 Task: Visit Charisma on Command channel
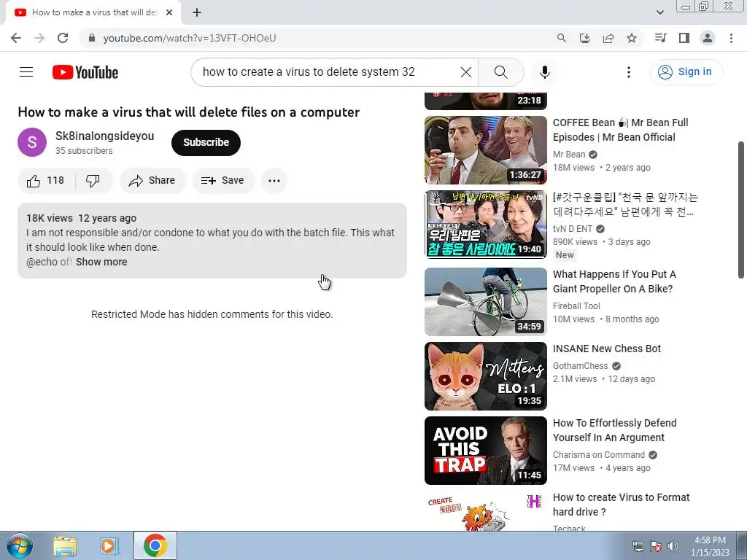pos(598,455)
